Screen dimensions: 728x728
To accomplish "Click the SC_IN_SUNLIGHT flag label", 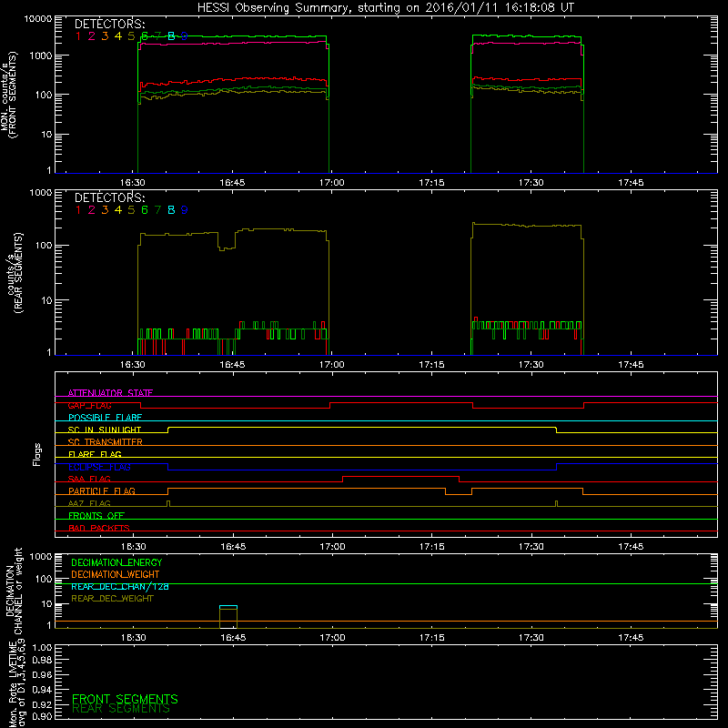I will click(105, 430).
